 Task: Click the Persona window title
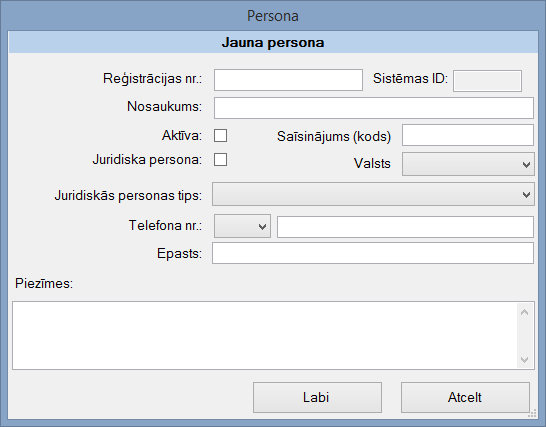[x=273, y=16]
